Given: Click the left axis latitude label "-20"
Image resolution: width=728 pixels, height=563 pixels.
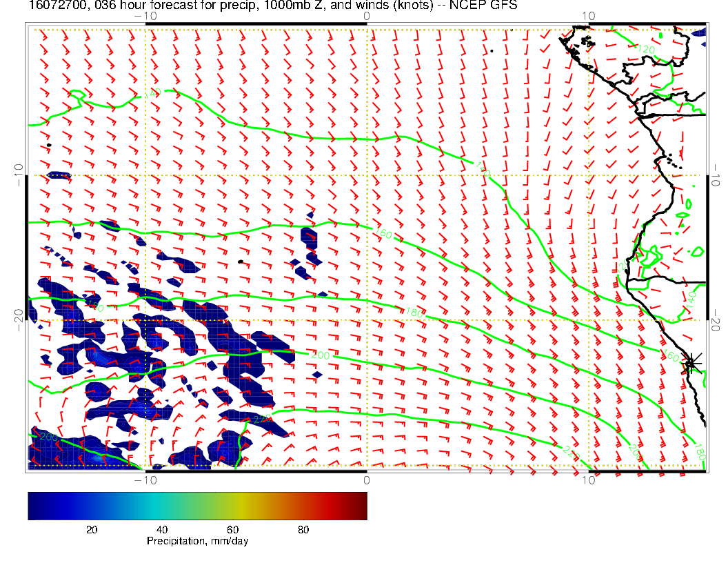Looking at the screenshot, I should tap(19, 320).
